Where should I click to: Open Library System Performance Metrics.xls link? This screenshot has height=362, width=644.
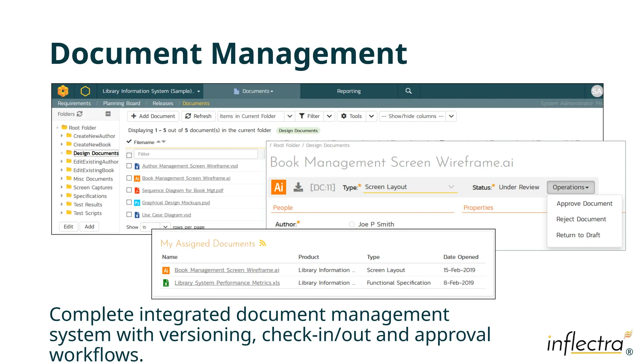click(227, 283)
